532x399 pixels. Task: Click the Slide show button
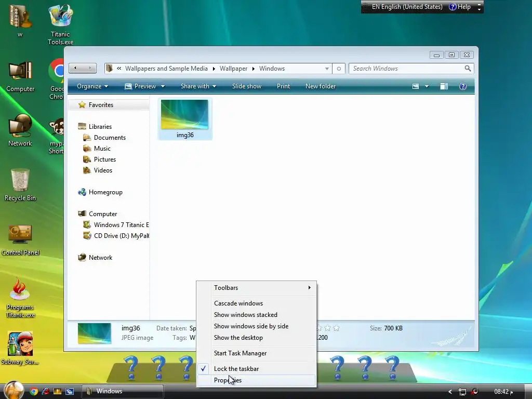(x=247, y=86)
